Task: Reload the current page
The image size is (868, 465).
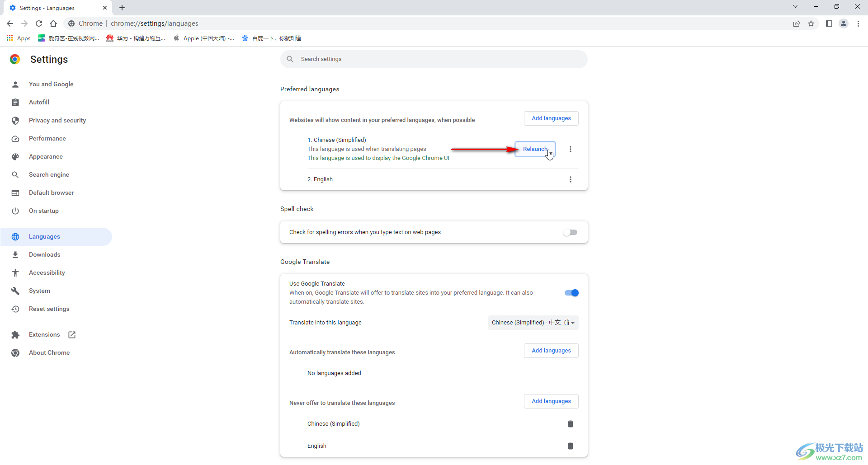Action: pyautogui.click(x=39, y=23)
